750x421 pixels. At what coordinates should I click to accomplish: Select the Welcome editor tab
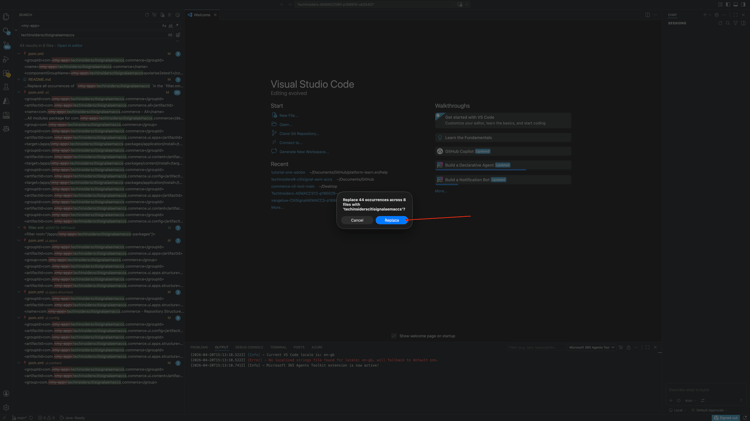coord(202,15)
